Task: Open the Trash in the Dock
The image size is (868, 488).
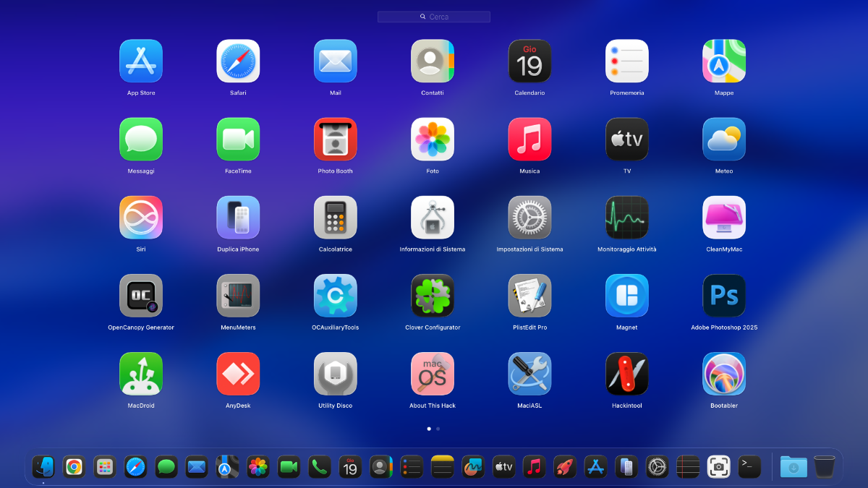Action: (825, 467)
